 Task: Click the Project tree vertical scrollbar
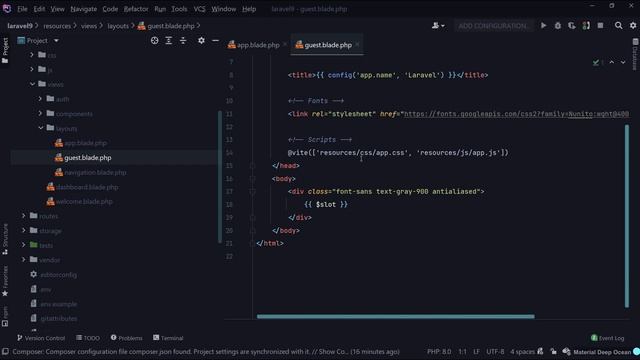click(x=220, y=176)
